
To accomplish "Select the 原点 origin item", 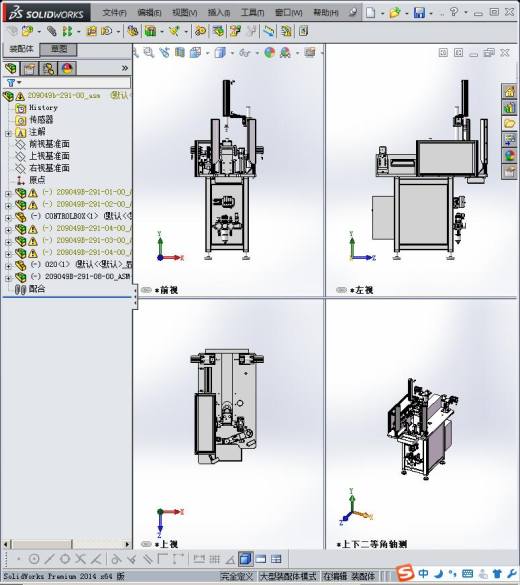I will coord(37,179).
